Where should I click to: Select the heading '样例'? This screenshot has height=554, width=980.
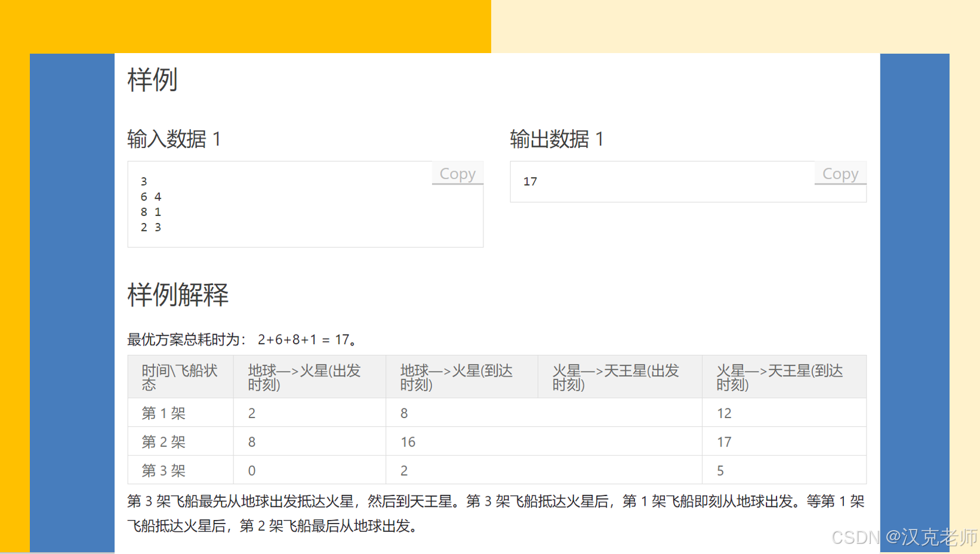pos(152,80)
